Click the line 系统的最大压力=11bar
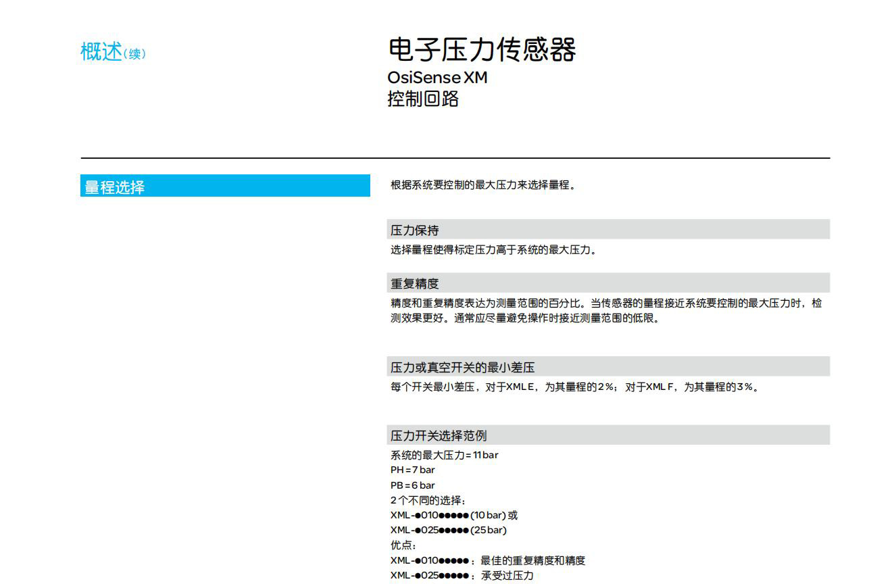This screenshot has height=588, width=894. point(444,455)
